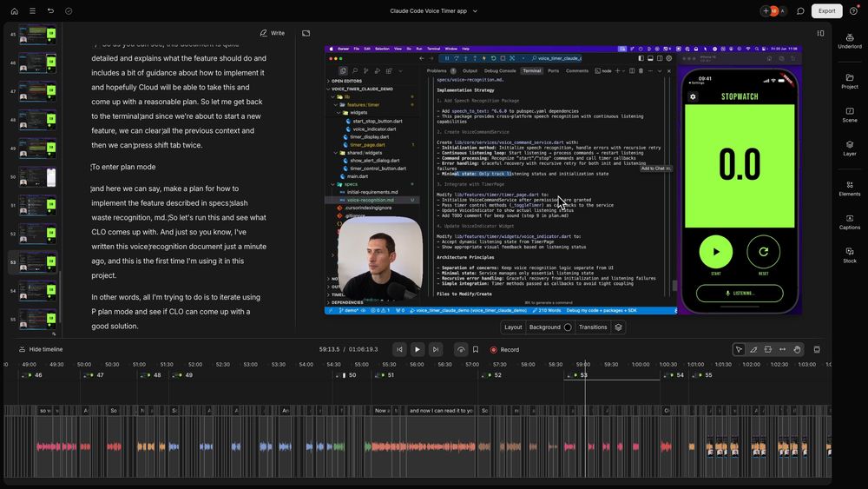Open the Layer panel
This screenshot has height=489, width=868.
click(850, 149)
